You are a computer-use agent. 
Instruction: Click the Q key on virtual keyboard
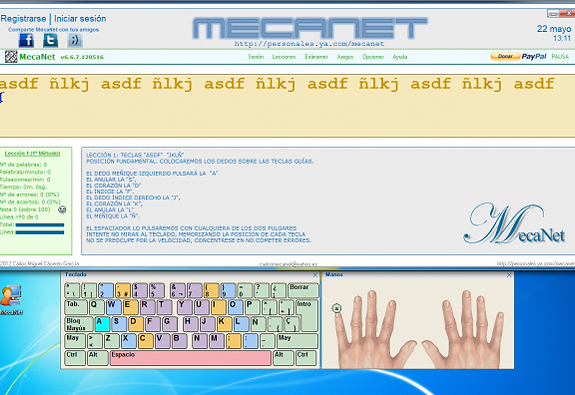pyautogui.click(x=97, y=307)
